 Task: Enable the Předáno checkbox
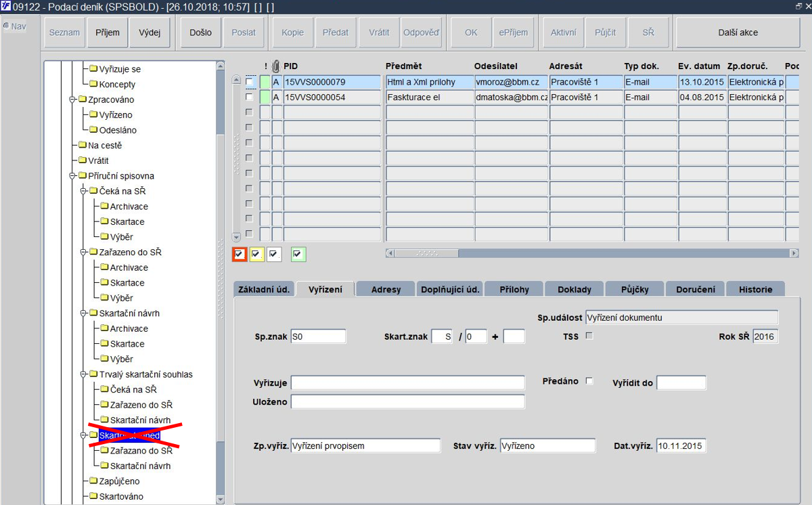[x=589, y=381]
